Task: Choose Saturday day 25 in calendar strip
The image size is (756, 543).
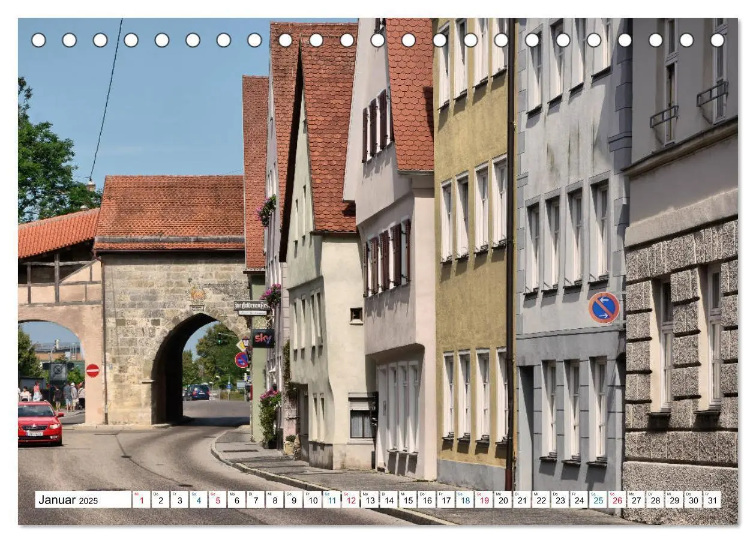Action: [x=598, y=499]
